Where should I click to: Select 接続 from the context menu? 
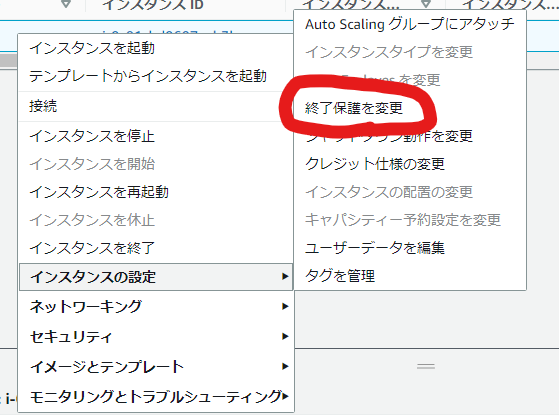(43, 106)
